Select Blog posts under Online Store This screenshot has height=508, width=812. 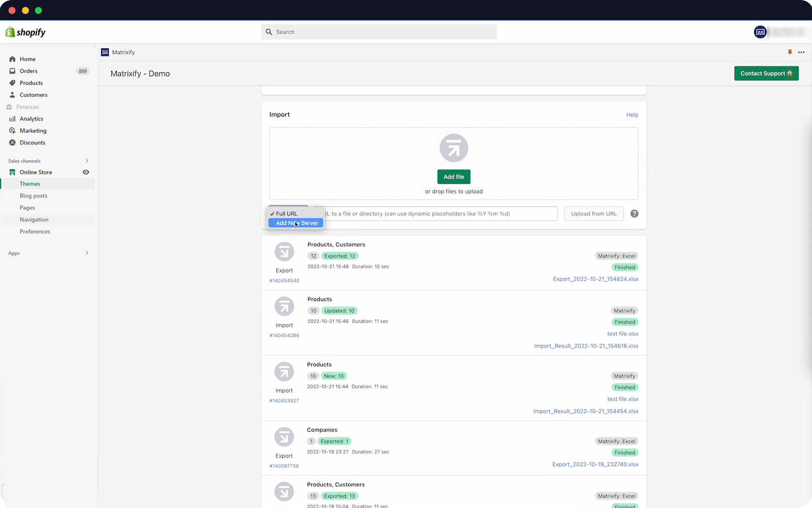[33, 196]
